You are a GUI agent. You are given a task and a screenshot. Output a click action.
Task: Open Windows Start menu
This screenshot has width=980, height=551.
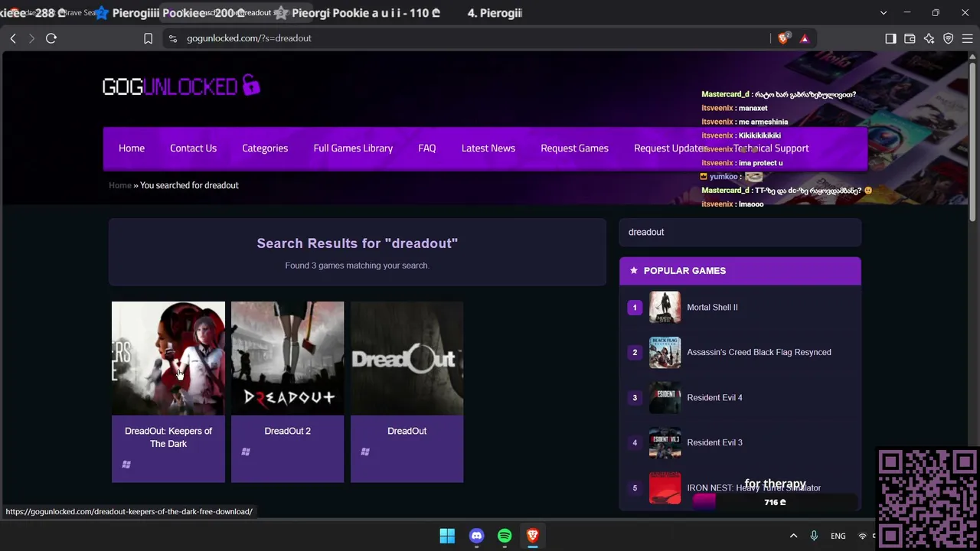(447, 536)
